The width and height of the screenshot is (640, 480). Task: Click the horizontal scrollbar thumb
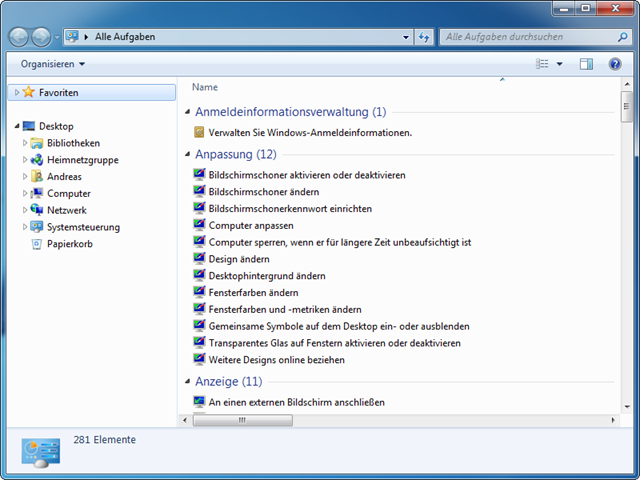(x=244, y=421)
